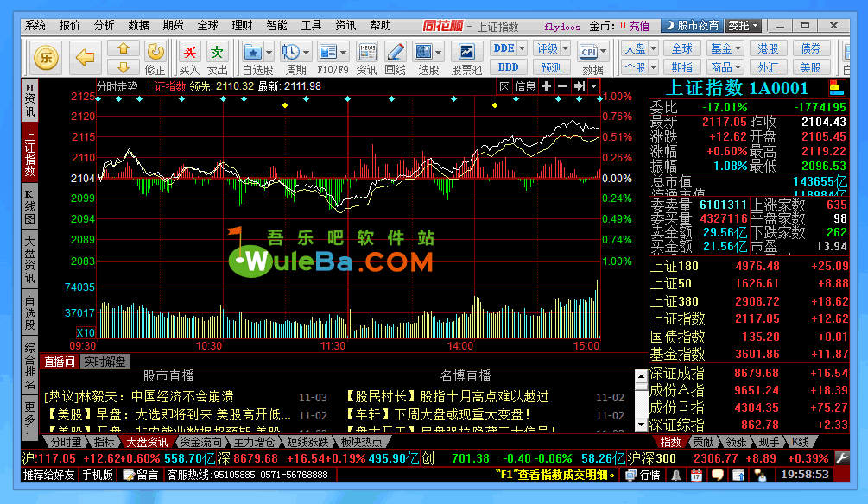Viewport: 868px width, 504px height.
Task: Click the orange up arrow button
Action: click(124, 48)
